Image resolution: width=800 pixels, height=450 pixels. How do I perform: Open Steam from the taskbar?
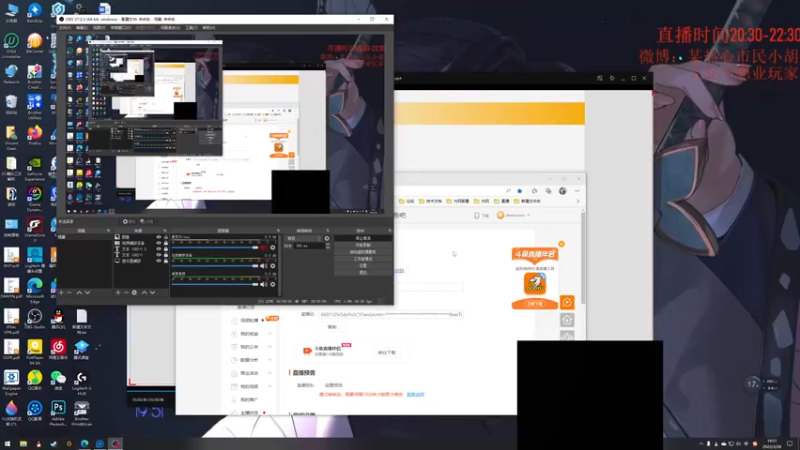(x=54, y=444)
